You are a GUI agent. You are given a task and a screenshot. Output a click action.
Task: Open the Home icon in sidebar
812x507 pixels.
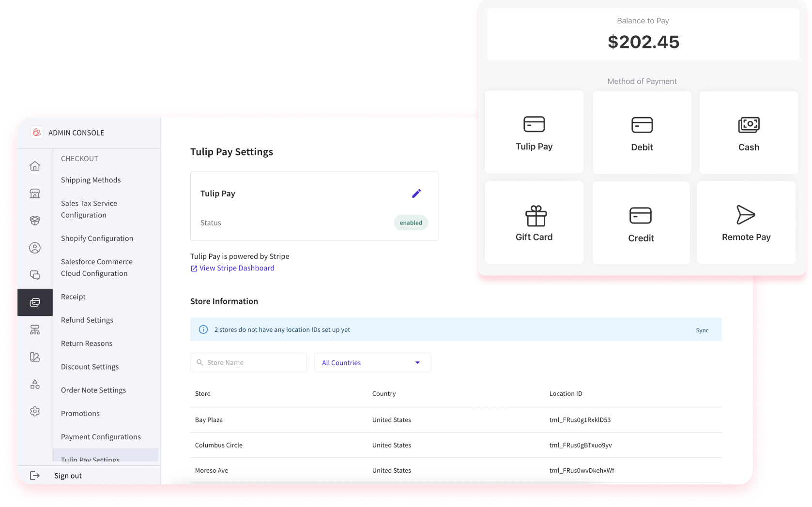(35, 166)
